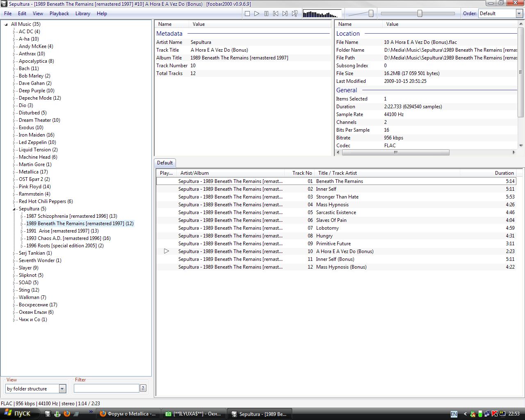Viewport: 525px width, 420px height.
Task: Skip to previous track button
Action: pyautogui.click(x=276, y=14)
